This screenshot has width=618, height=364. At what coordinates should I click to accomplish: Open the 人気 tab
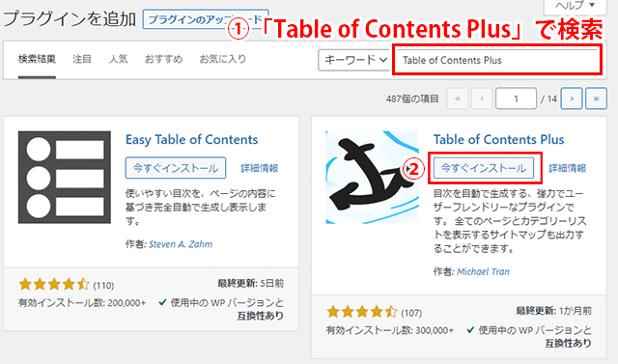click(118, 59)
